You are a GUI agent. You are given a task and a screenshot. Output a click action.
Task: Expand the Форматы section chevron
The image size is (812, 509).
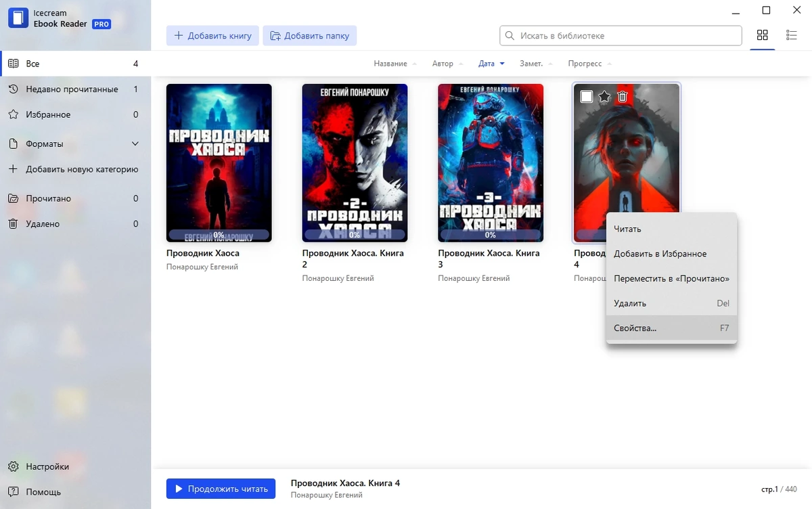click(x=135, y=143)
